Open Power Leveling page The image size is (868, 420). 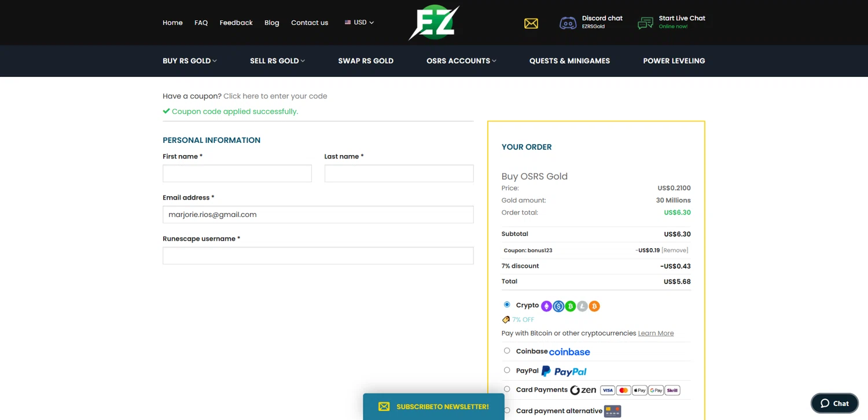(x=674, y=61)
